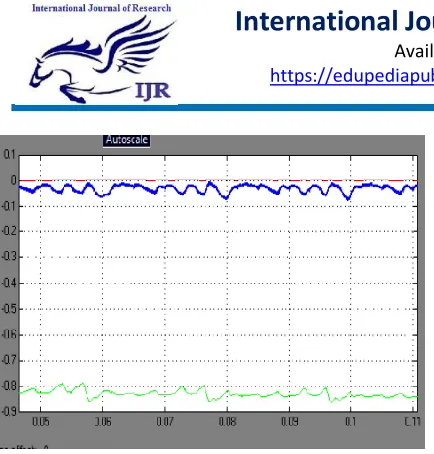434x454 pixels.
Task: Select the 'Avail' text line
Action: [414, 51]
